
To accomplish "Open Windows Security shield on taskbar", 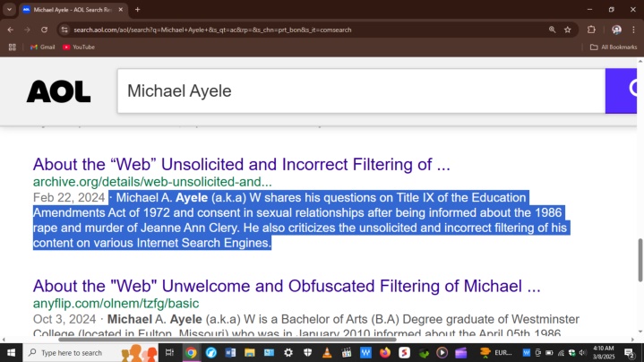I will pos(307,352).
